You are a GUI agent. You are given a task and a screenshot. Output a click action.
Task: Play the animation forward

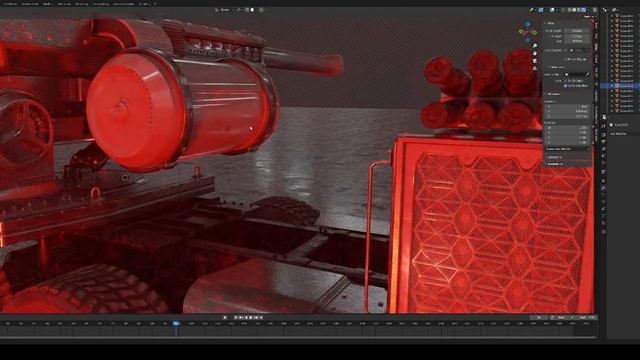(251, 317)
